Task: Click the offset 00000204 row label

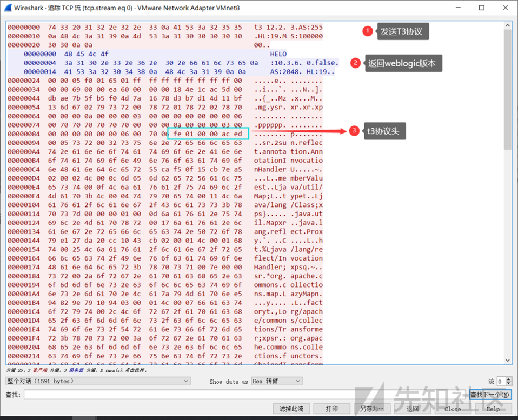Action: point(24,347)
